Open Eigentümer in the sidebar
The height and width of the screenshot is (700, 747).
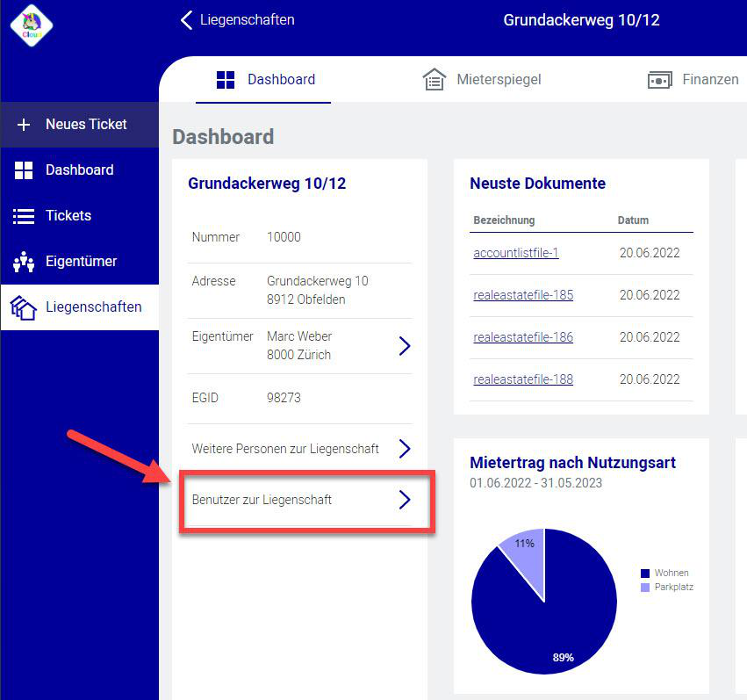click(80, 261)
